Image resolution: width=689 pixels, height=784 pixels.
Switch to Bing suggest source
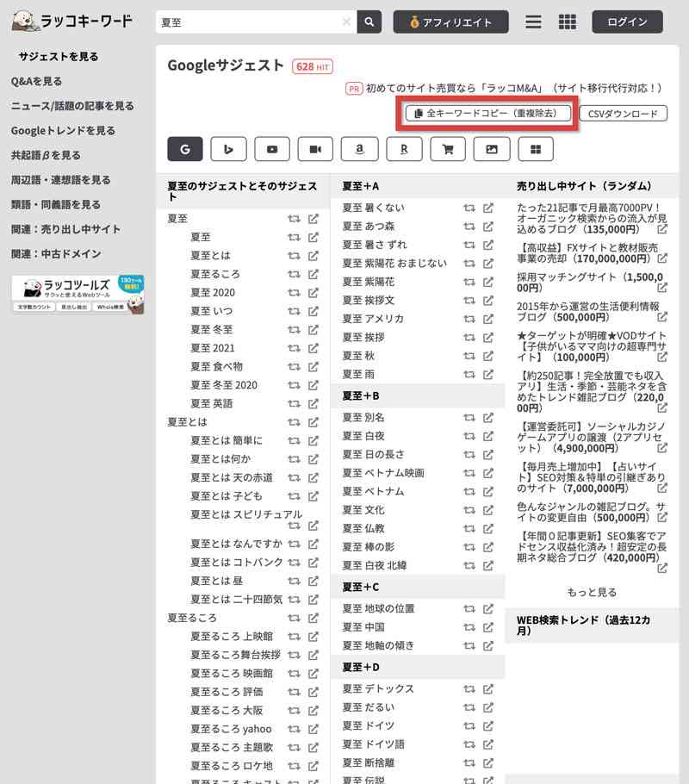(228, 149)
